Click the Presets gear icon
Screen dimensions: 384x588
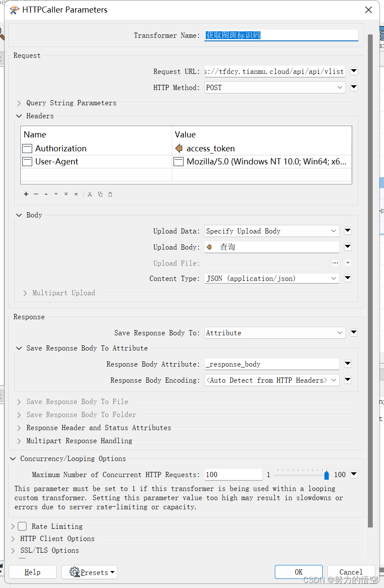(75, 572)
